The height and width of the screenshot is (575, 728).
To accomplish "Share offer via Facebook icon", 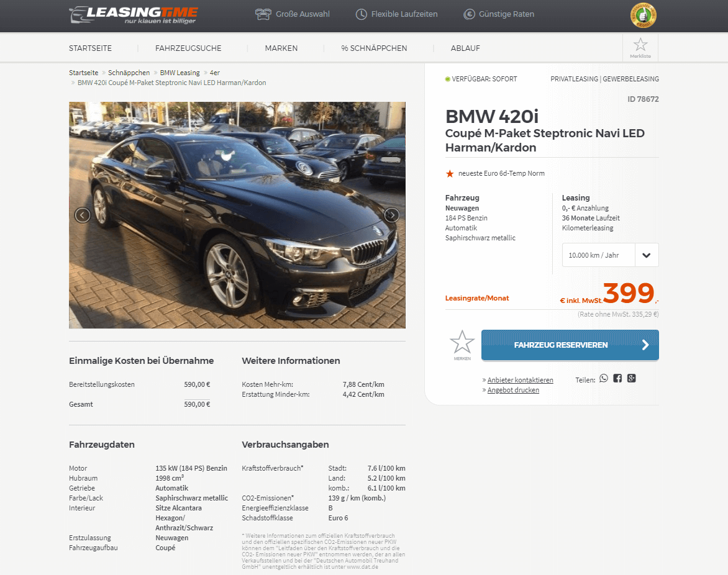I will 617,378.
